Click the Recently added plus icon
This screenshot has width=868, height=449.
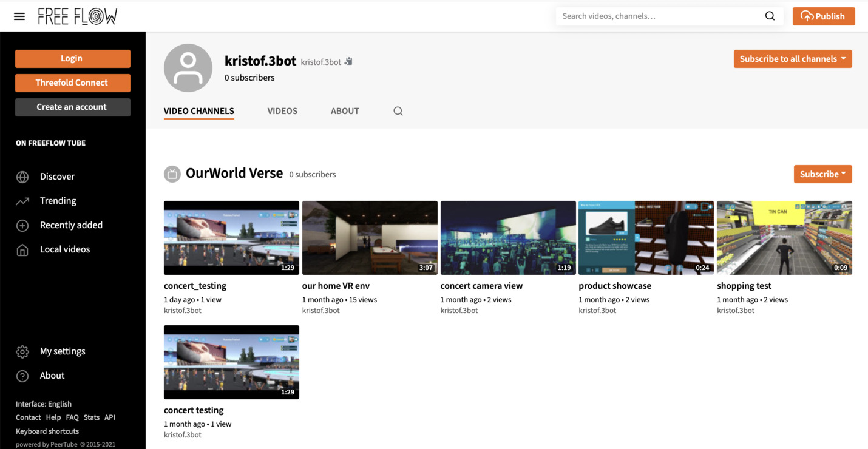[22, 225]
